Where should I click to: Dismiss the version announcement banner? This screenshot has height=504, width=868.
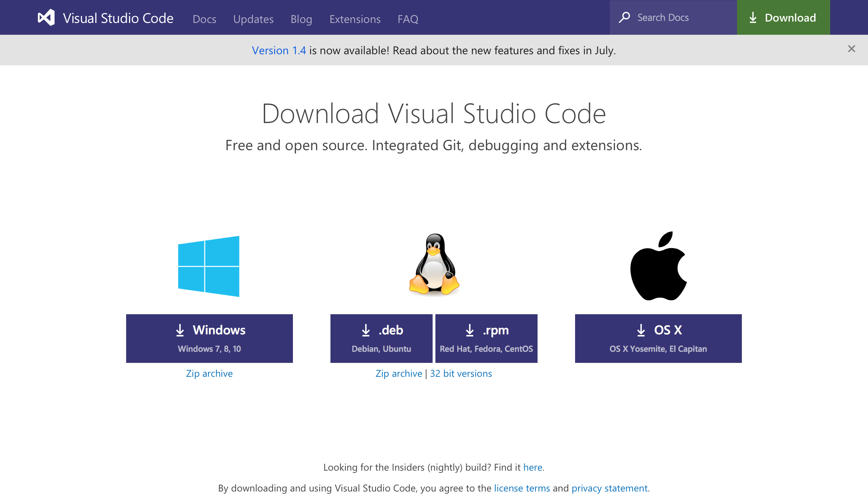coord(851,49)
